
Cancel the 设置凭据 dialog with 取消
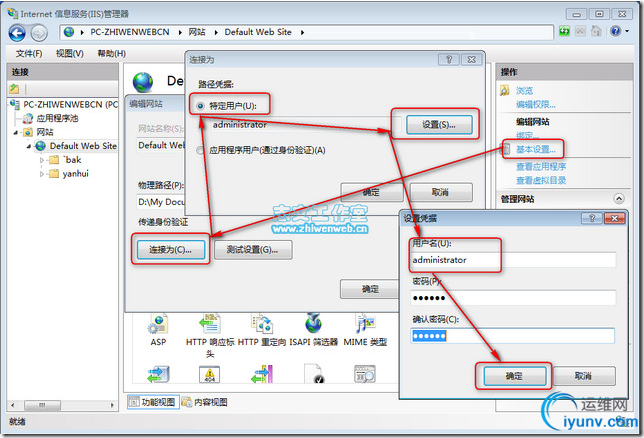pyautogui.click(x=583, y=376)
